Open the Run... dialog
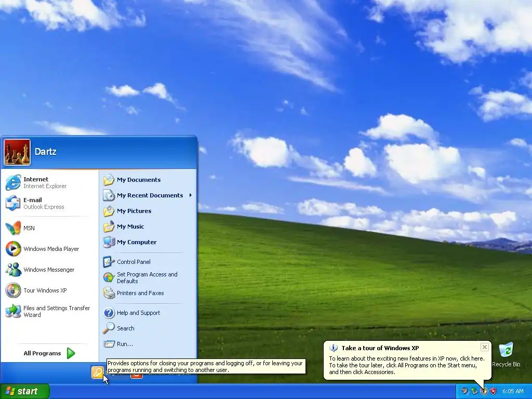Viewport: 532px width, 399px height. [148, 344]
